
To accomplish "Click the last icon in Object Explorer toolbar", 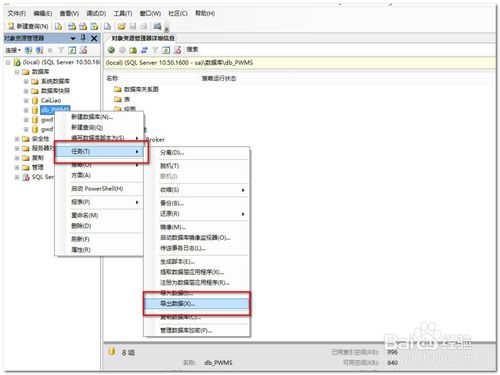I will [x=83, y=50].
